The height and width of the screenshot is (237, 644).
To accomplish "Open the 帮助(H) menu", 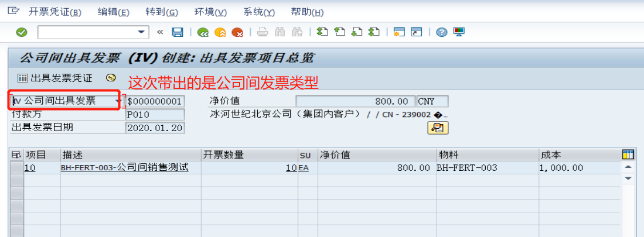I will pos(307,12).
